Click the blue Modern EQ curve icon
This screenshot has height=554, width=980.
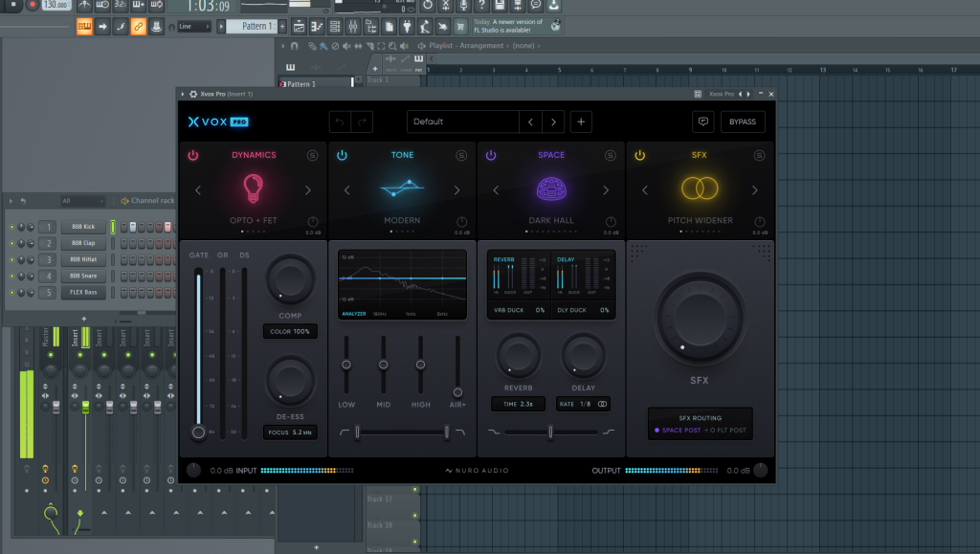click(402, 188)
